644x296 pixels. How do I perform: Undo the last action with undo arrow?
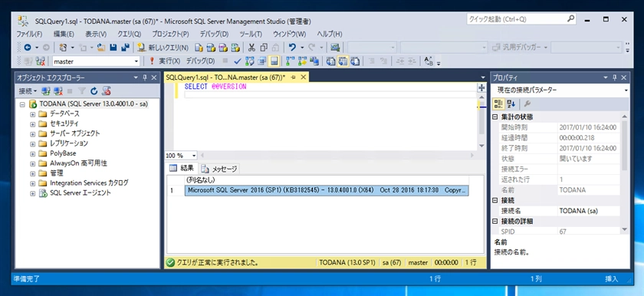pos(292,48)
